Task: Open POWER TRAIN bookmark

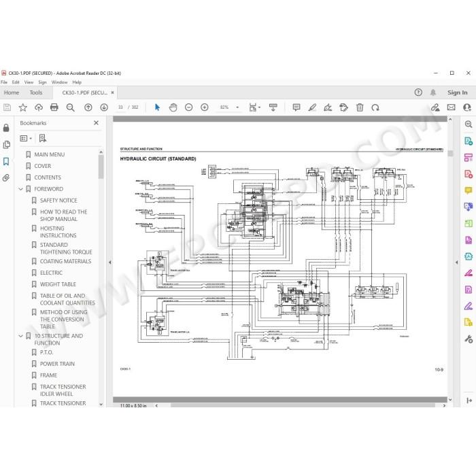Action: click(57, 364)
